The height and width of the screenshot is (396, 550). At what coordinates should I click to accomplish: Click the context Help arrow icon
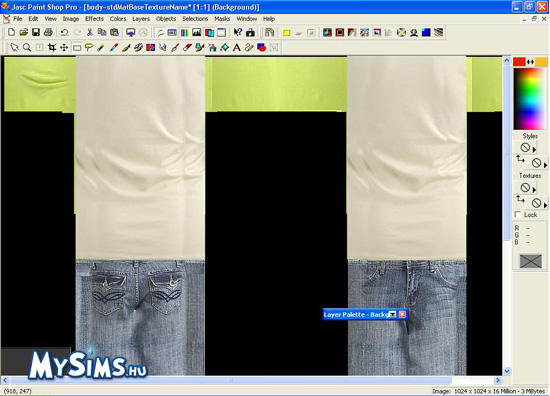pos(238,33)
